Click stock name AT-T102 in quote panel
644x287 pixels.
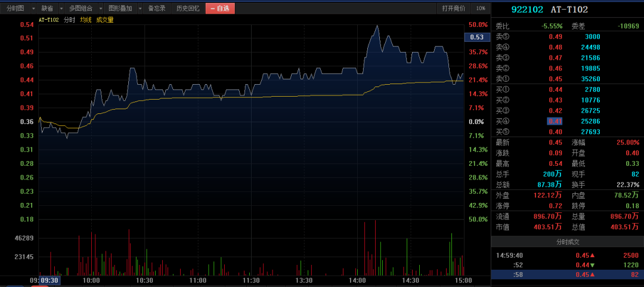(569, 10)
